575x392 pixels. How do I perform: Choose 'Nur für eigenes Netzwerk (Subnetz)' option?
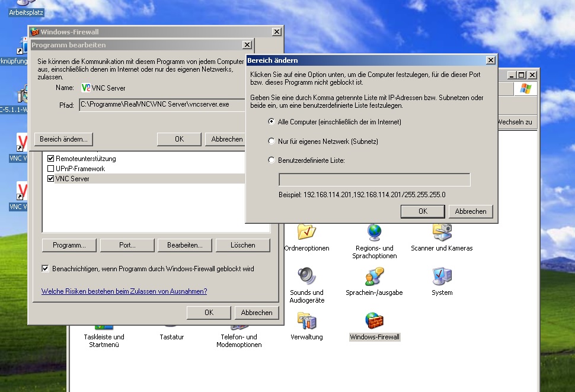point(271,141)
